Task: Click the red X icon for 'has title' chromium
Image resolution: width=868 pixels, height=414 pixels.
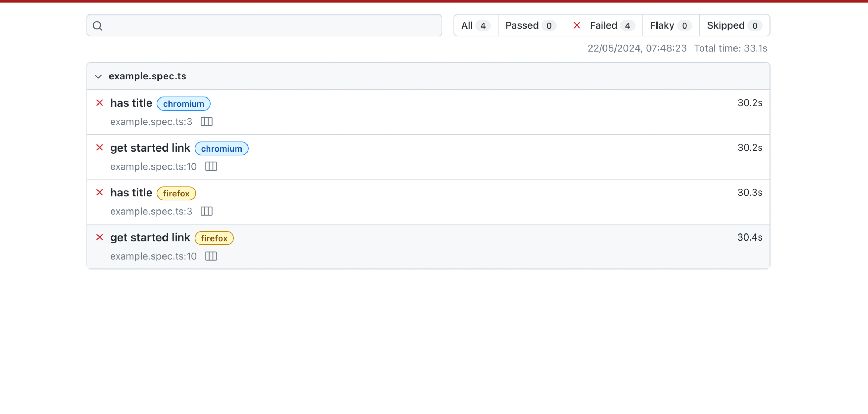Action: point(100,102)
